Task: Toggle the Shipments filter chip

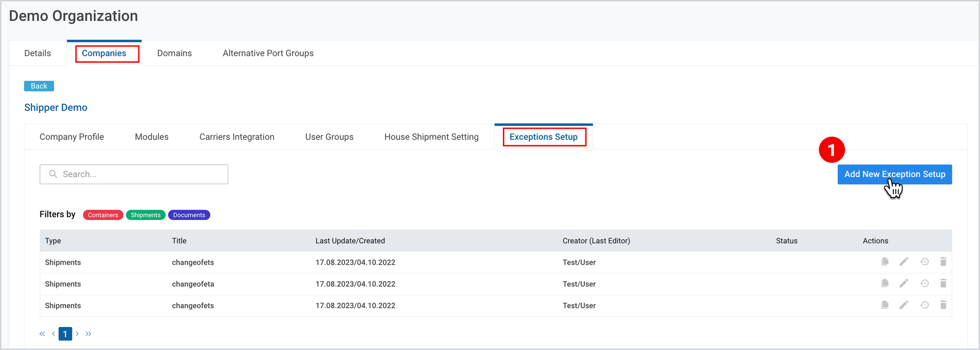Action: point(145,215)
